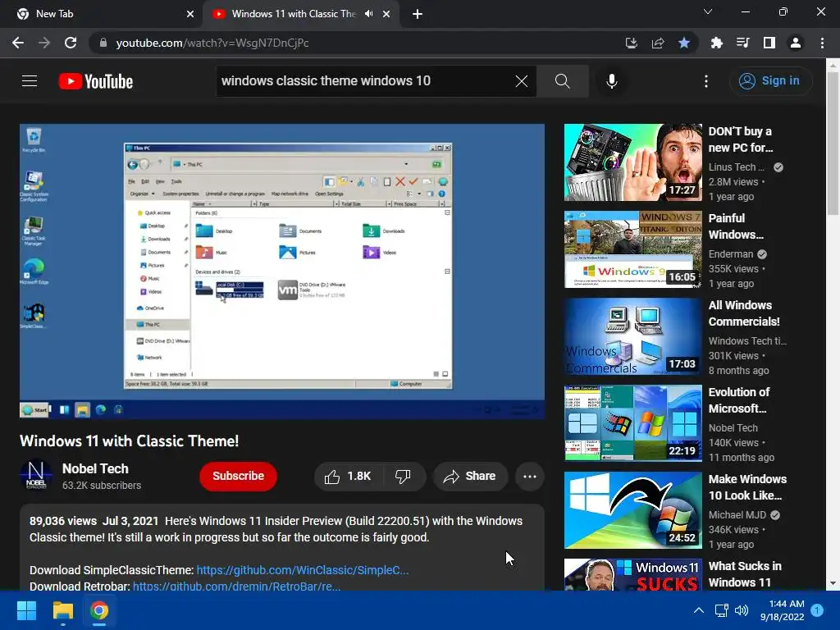Reload the current page
840x630 pixels.
(x=71, y=43)
